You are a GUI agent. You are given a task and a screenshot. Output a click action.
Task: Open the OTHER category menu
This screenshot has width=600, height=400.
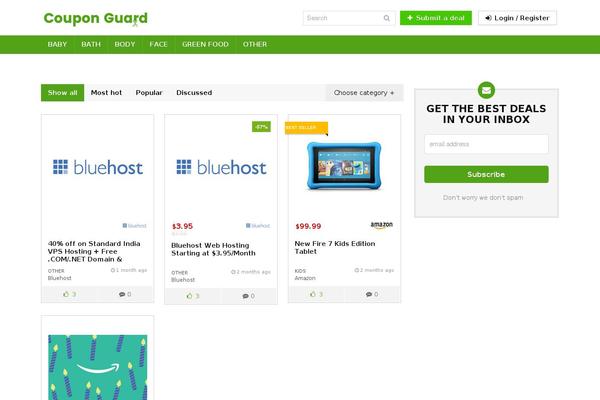pyautogui.click(x=255, y=44)
